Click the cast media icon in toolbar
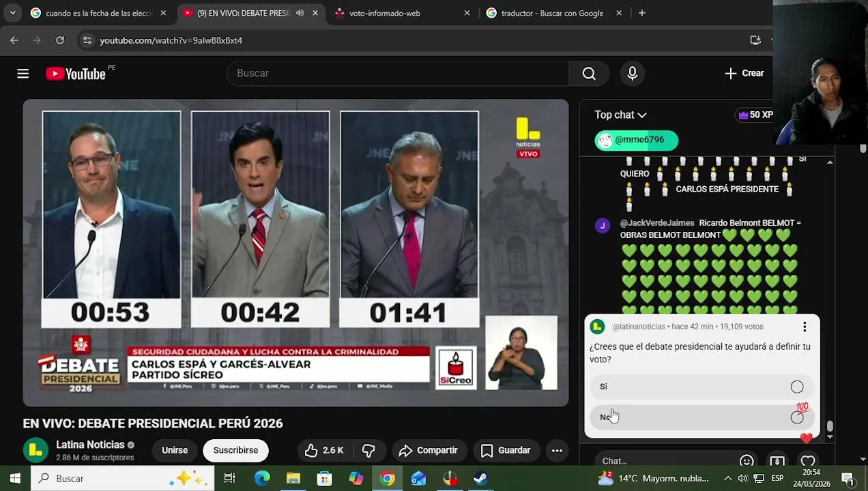The height and width of the screenshot is (491, 868). tap(755, 40)
